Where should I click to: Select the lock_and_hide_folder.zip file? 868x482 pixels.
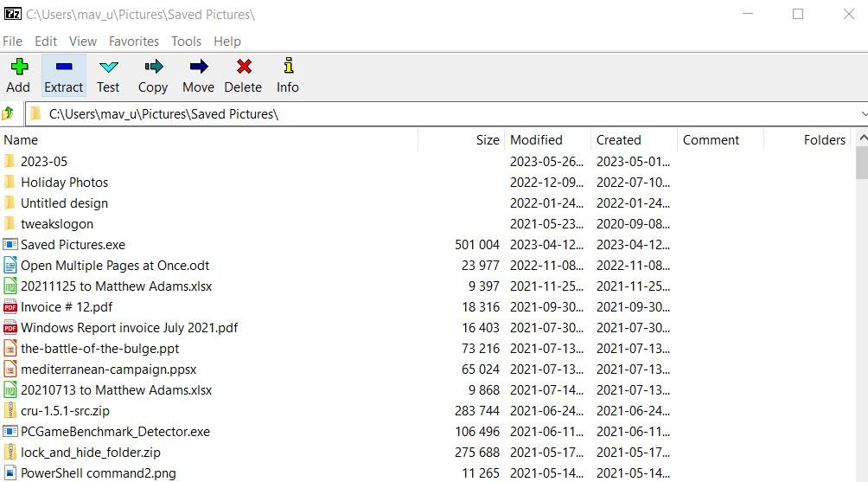[x=90, y=452]
